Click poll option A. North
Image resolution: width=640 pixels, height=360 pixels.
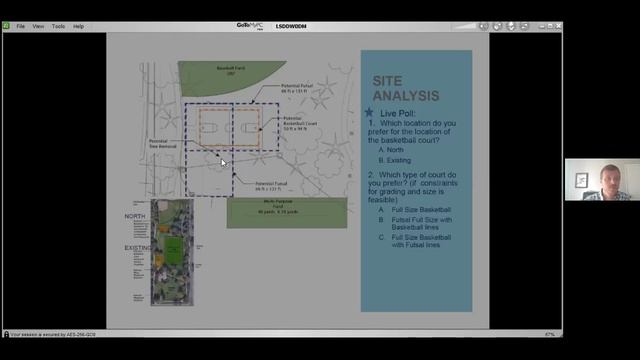click(x=391, y=150)
